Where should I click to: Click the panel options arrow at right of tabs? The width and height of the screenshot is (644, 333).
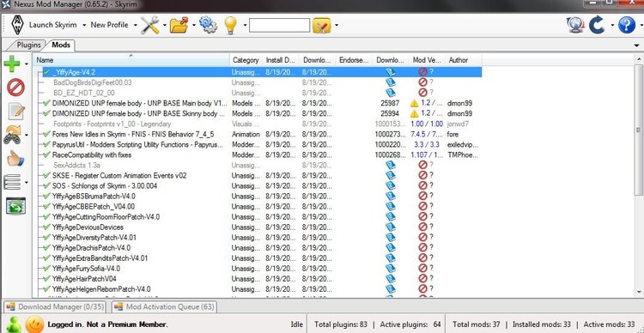tap(637, 45)
